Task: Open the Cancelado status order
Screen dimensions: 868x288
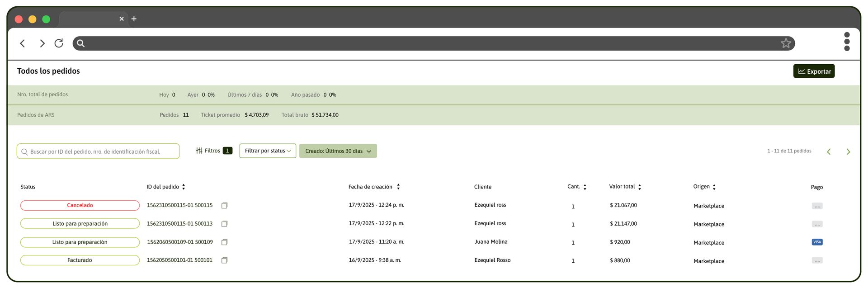Action: coord(80,205)
